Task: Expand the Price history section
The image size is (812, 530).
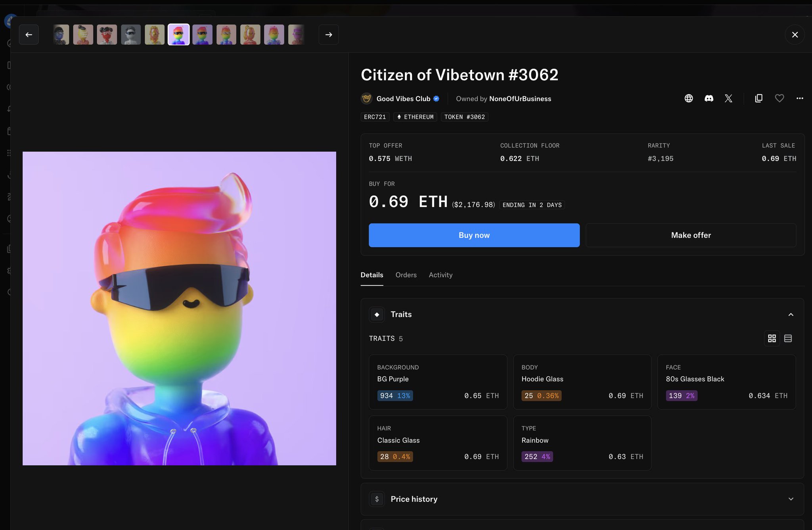Action: tap(791, 499)
